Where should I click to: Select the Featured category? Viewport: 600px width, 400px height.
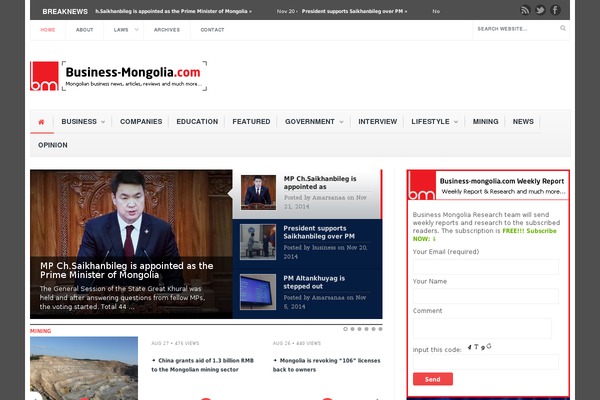tap(251, 122)
